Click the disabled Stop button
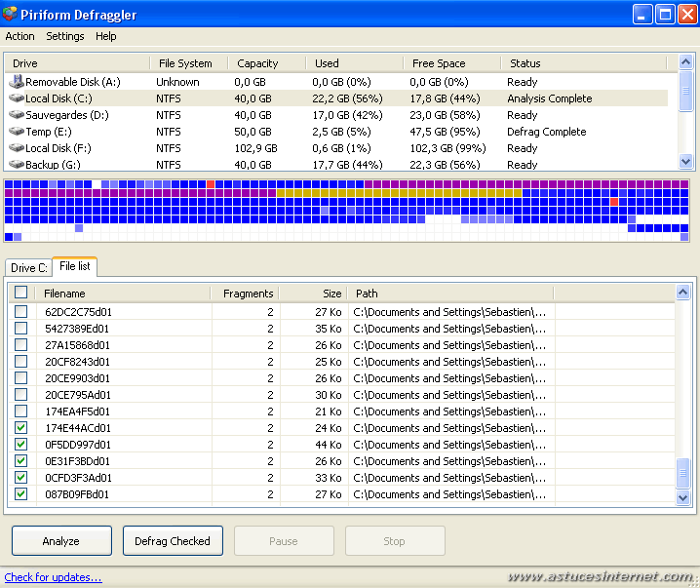This screenshot has height=588, width=700. (395, 540)
